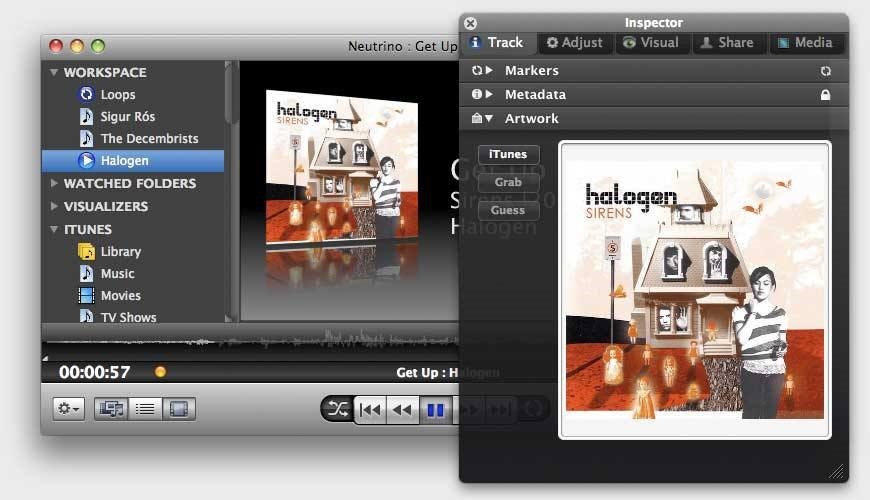Click the Markers refresh icon at right
The width and height of the screenshot is (870, 500).
coord(826,71)
